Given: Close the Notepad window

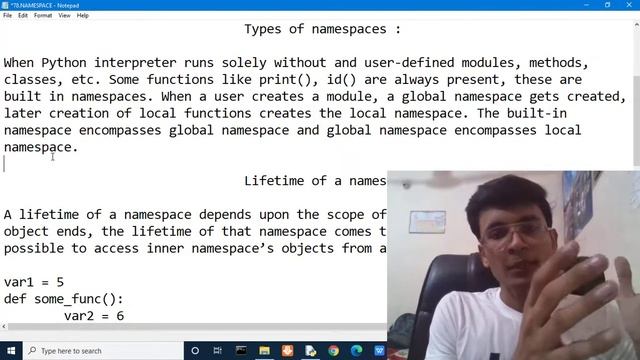Looking at the screenshot, I should click(629, 5).
